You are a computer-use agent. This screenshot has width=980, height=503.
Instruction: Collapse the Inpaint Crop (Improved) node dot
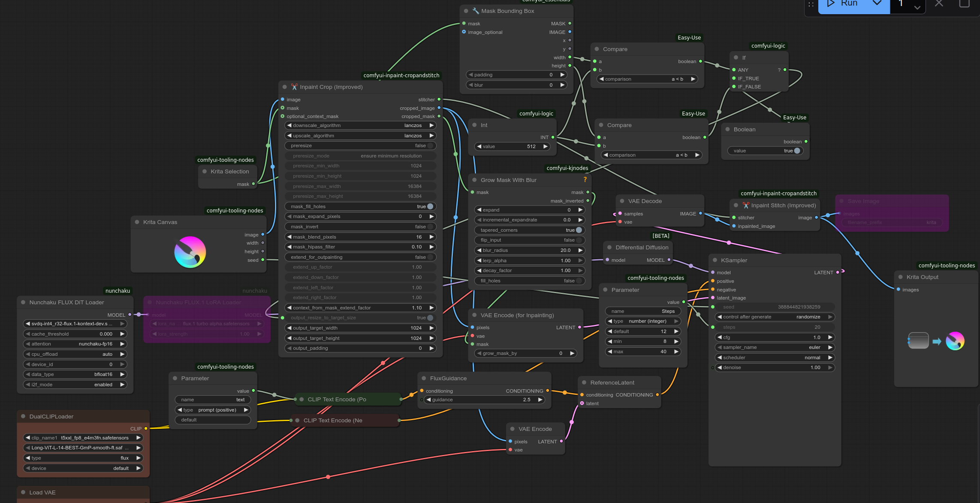[285, 87]
